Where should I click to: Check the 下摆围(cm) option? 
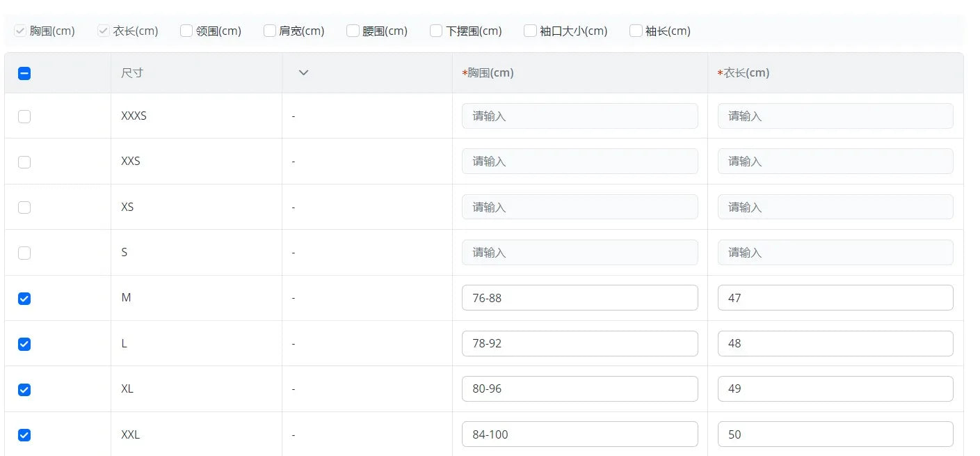(436, 31)
